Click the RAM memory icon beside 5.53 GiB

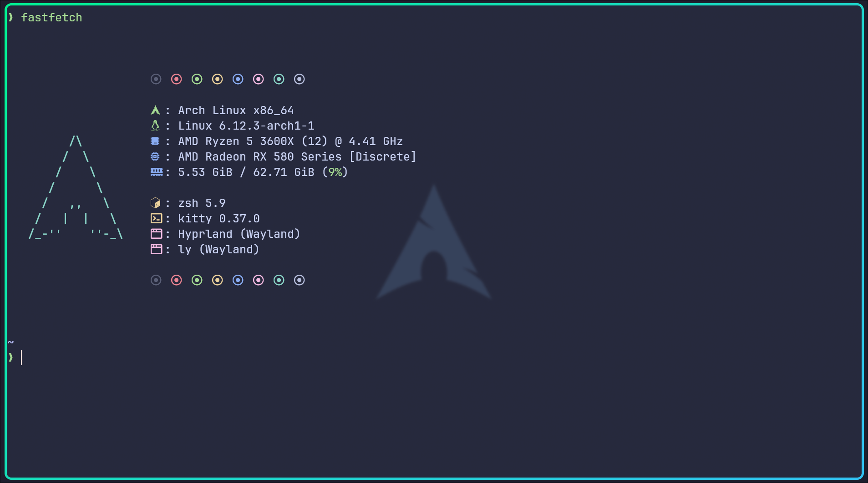[x=157, y=172]
